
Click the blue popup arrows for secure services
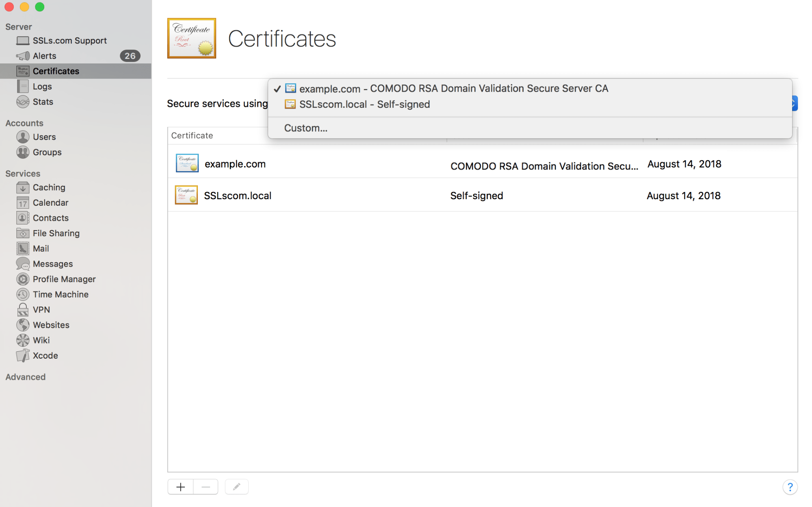pyautogui.click(x=795, y=103)
